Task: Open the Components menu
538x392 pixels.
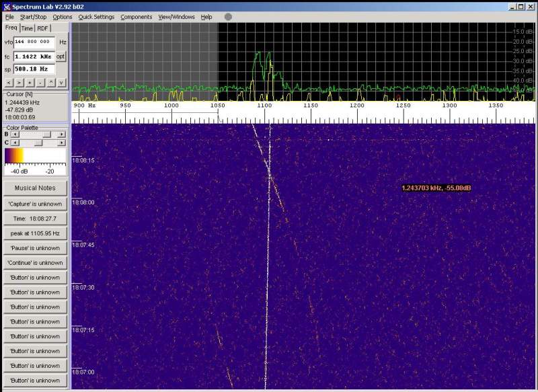Action: click(x=137, y=17)
